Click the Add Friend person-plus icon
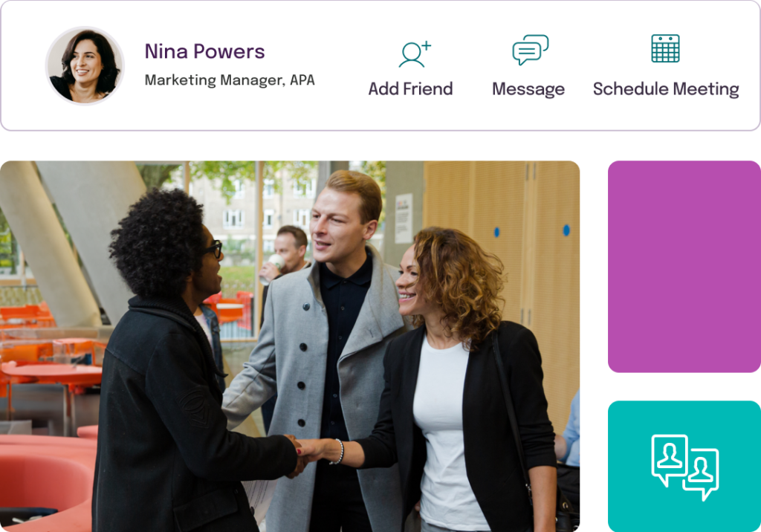 point(415,54)
